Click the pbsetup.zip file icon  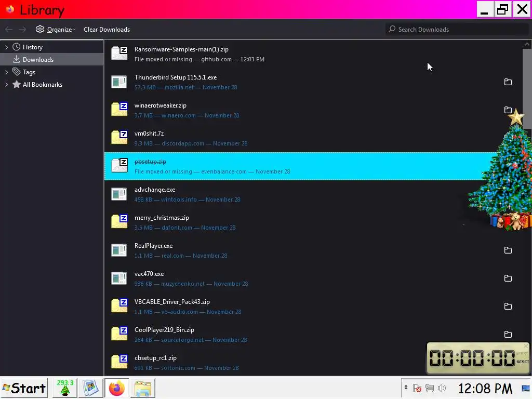pyautogui.click(x=119, y=166)
